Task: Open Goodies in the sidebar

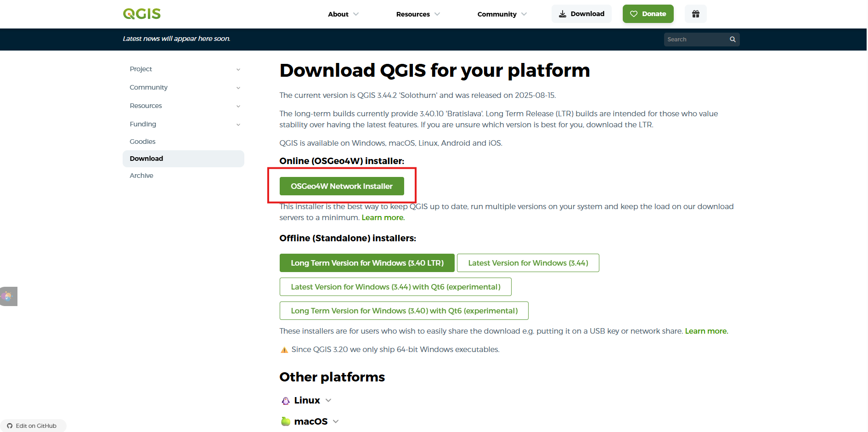Action: click(142, 142)
